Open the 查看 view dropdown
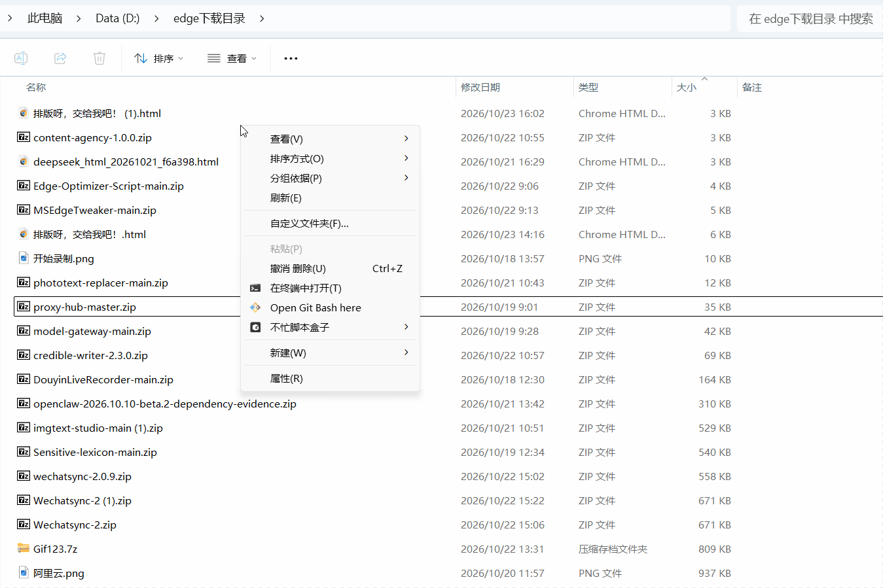Viewport: 883px width, 588px height. tap(232, 58)
